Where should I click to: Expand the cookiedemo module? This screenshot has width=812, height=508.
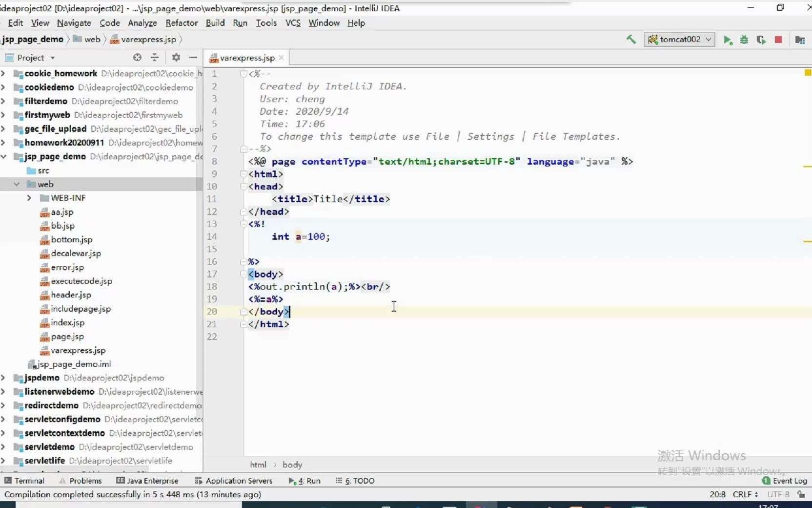point(3,87)
